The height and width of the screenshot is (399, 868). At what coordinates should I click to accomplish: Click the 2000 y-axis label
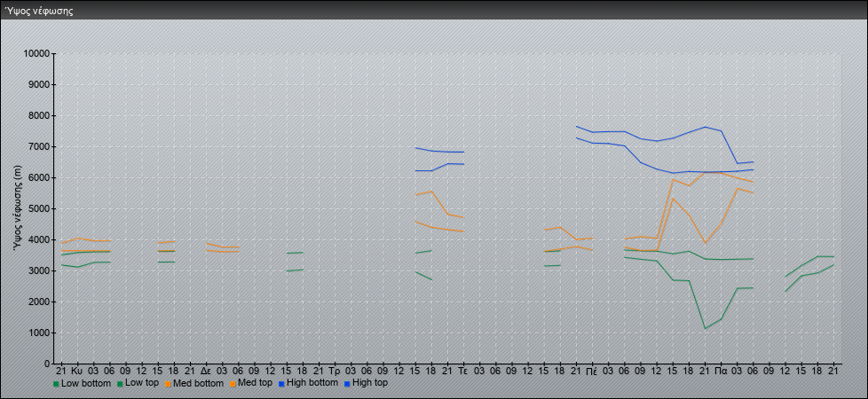tap(39, 301)
